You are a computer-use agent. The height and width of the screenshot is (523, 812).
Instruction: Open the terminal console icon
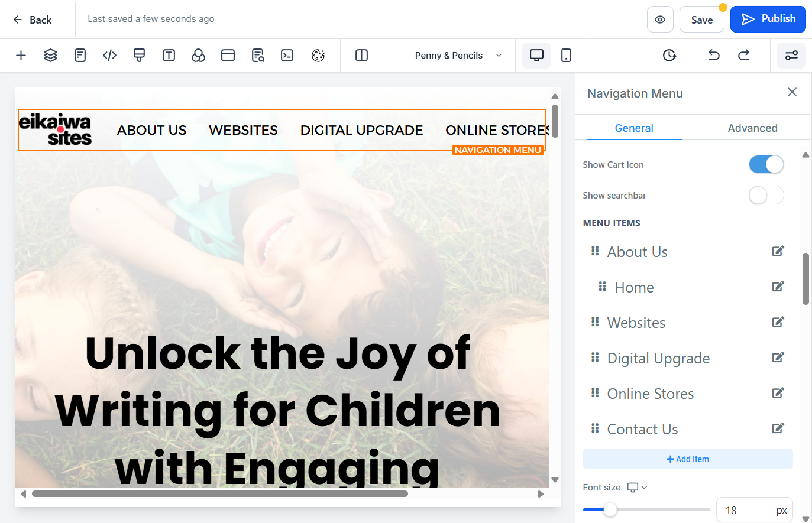pyautogui.click(x=287, y=56)
